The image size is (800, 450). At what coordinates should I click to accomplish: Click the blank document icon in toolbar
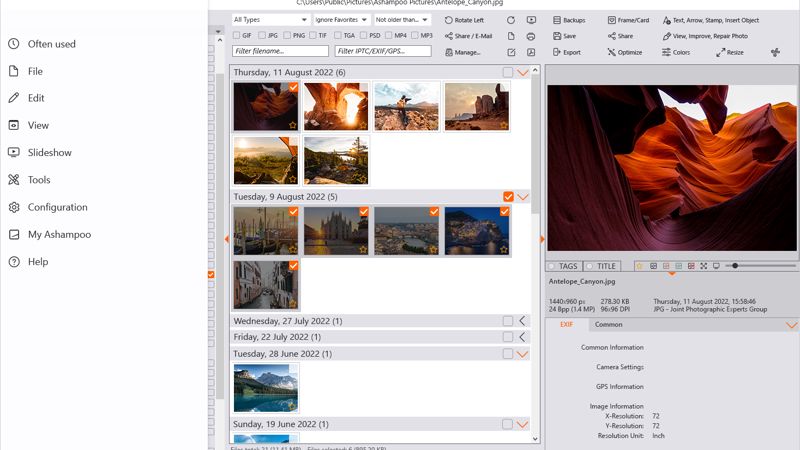pos(511,36)
